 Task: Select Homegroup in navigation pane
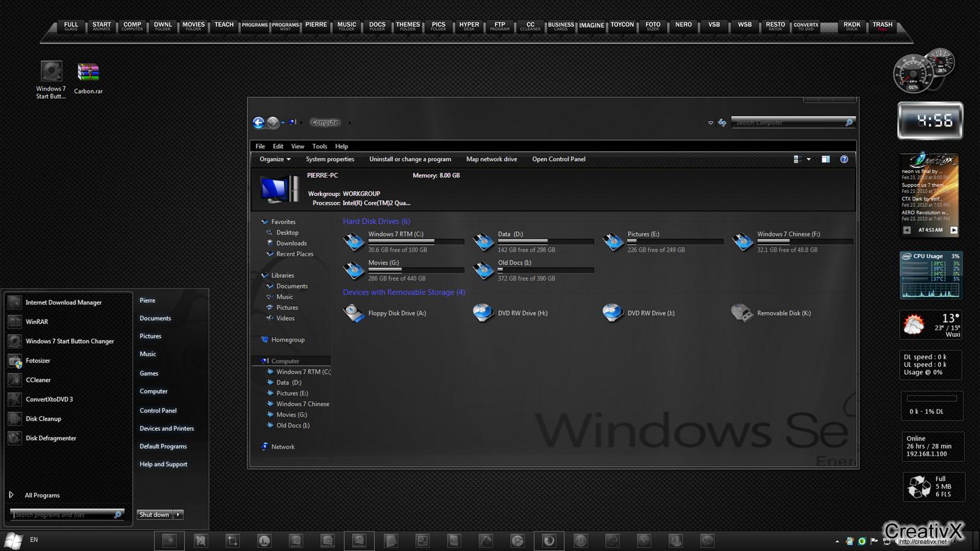(x=288, y=340)
